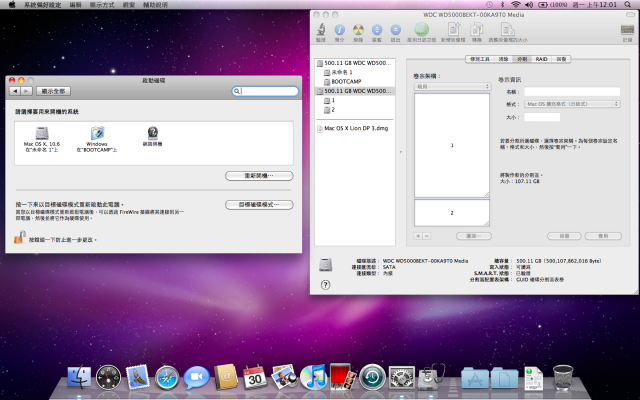Viewport: 640px width, 400px height.
Task: Open the Applications folder stack in the Dock
Action: pyautogui.click(x=475, y=378)
